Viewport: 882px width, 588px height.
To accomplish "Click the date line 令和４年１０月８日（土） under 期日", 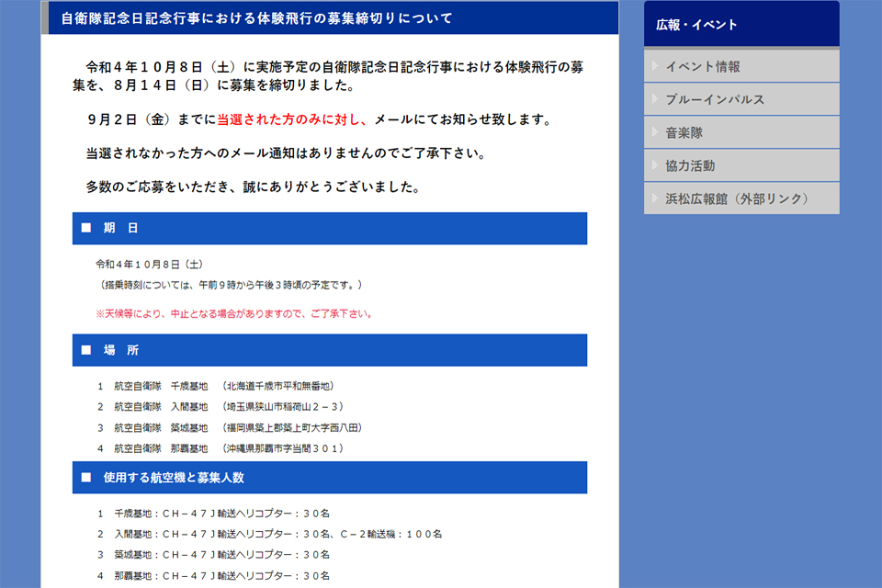I will click(x=149, y=265).
